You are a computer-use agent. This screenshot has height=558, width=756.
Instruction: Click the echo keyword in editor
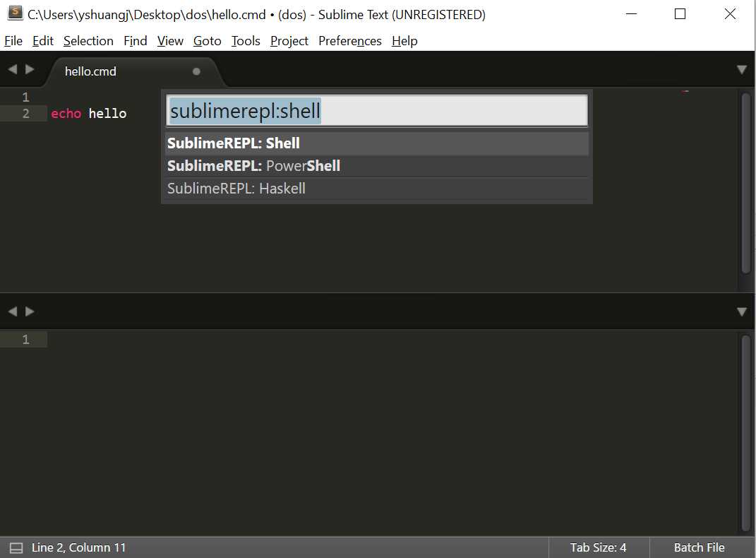click(x=66, y=114)
